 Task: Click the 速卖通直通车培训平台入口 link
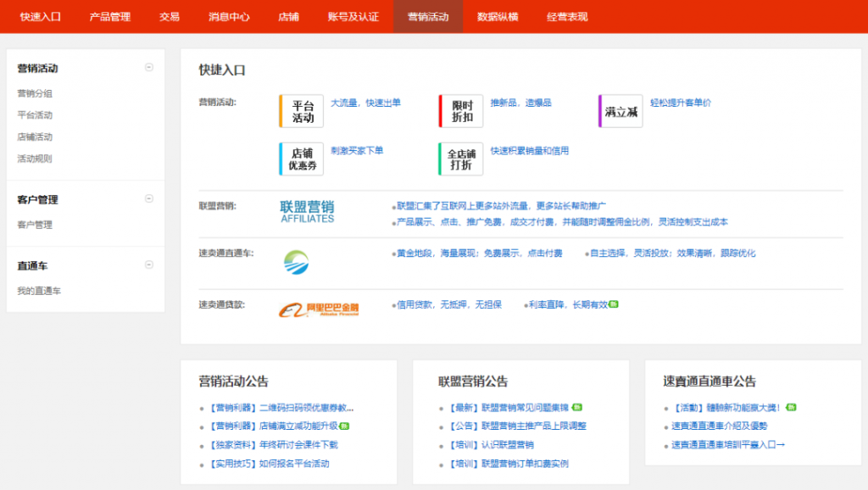click(x=727, y=445)
